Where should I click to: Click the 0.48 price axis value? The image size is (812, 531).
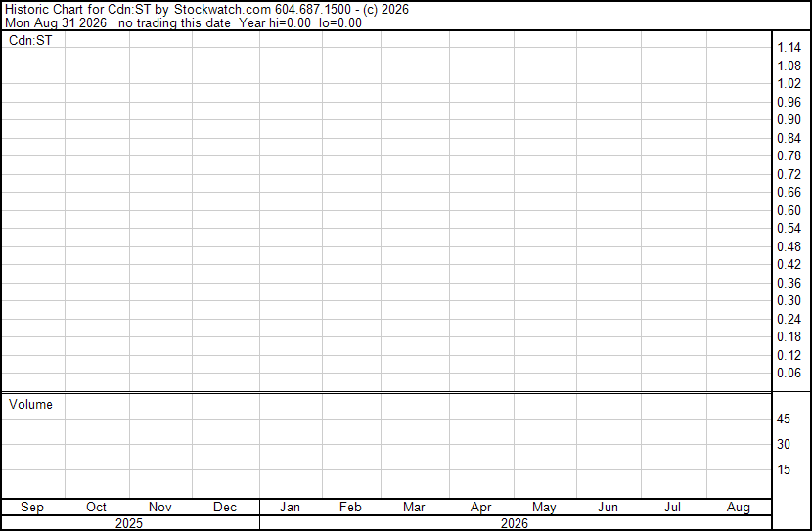(x=789, y=246)
